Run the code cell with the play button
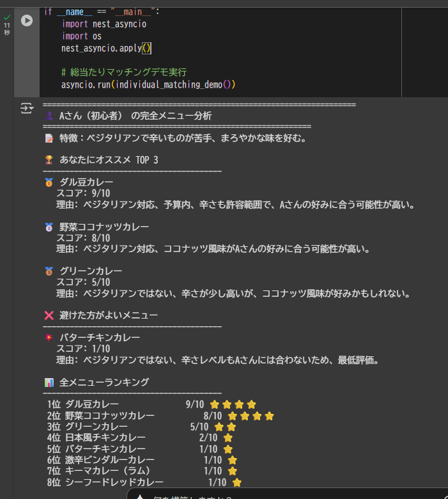 pos(27,20)
